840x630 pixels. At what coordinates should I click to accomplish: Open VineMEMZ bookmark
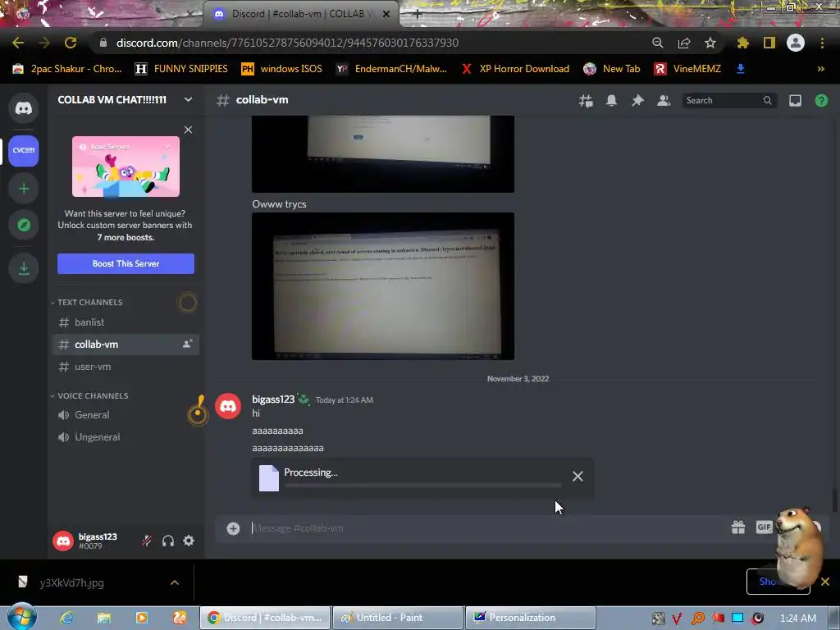tap(688, 69)
